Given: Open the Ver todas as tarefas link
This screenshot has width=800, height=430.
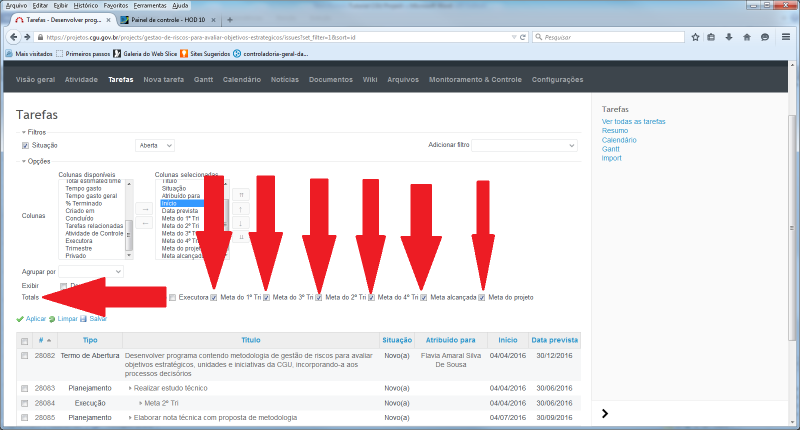Looking at the screenshot, I should point(633,121).
